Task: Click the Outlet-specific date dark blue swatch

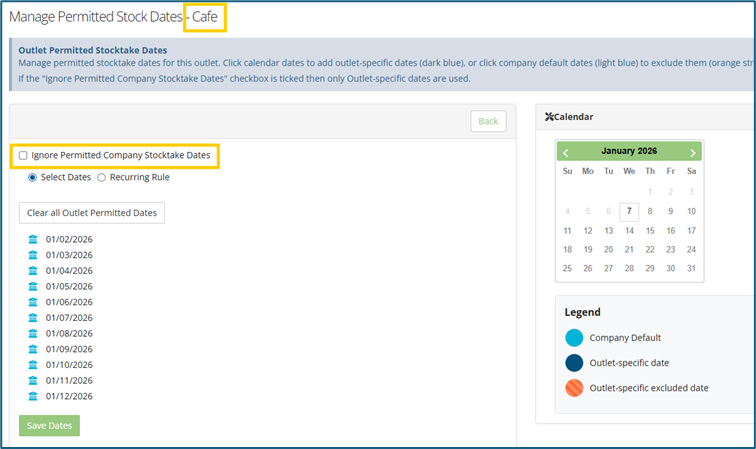Action: coord(574,363)
